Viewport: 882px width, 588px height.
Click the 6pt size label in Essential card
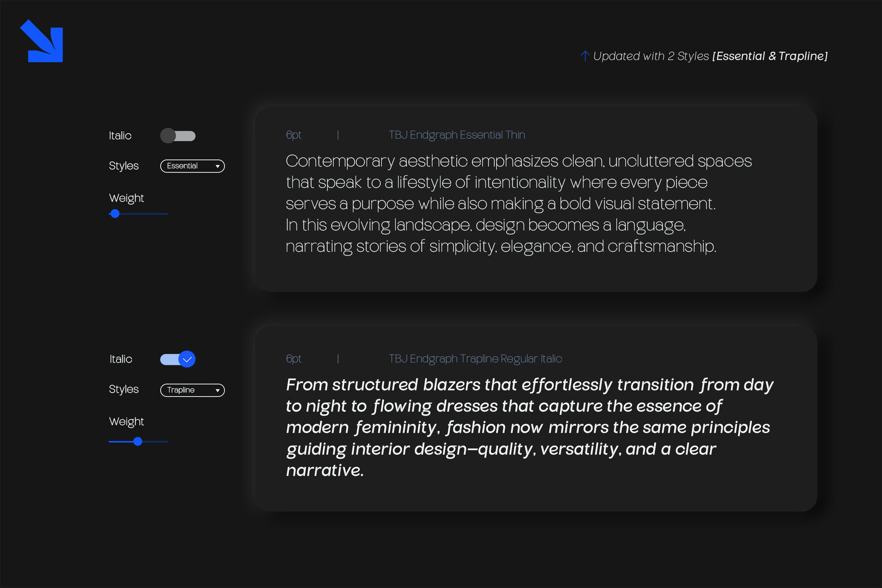(x=294, y=135)
